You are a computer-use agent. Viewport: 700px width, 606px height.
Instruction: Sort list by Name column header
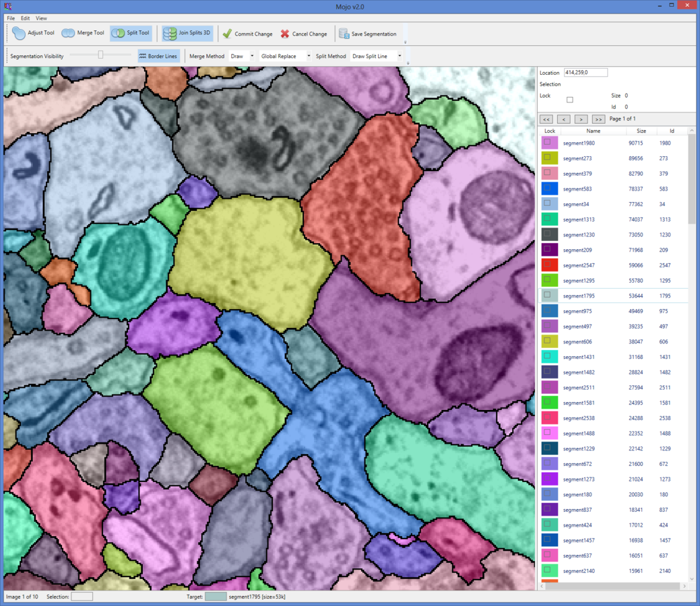(x=594, y=131)
